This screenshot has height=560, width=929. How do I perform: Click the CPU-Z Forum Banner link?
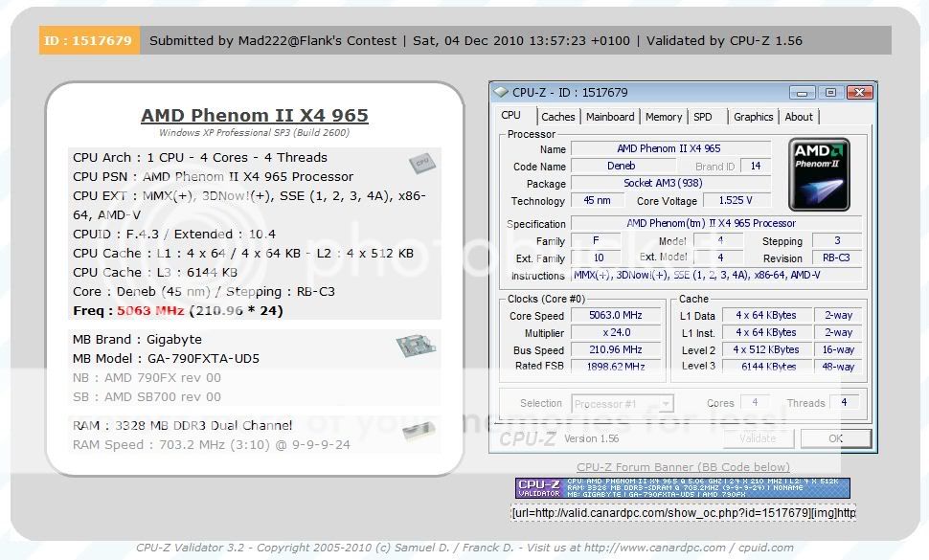coord(683,467)
